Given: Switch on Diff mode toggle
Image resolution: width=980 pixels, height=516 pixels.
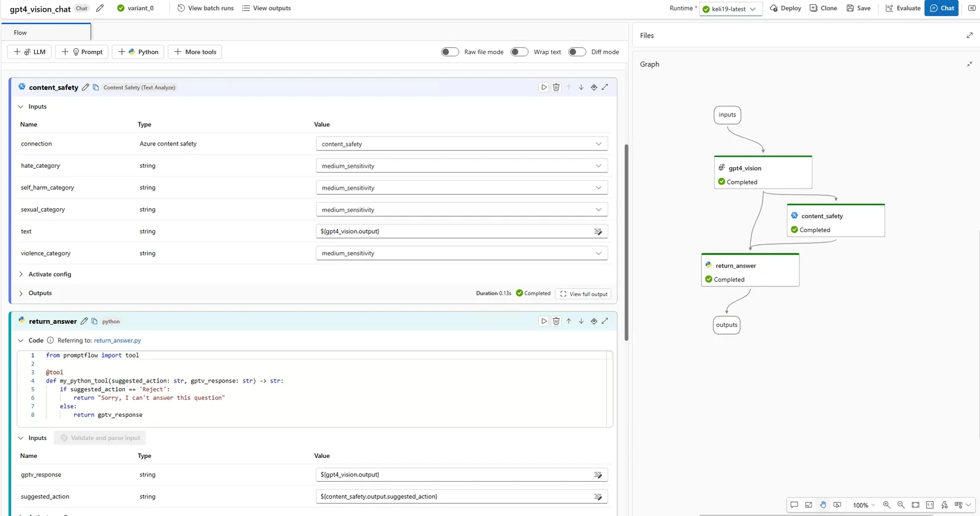Looking at the screenshot, I should [x=577, y=52].
